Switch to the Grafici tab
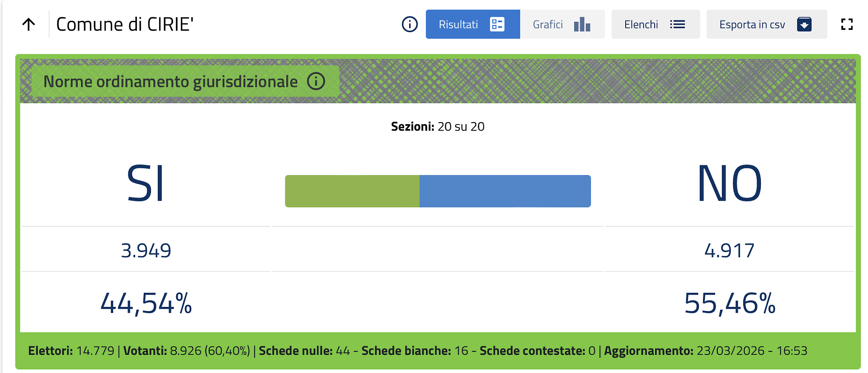Viewport: 868px width, 373px height. [x=548, y=24]
